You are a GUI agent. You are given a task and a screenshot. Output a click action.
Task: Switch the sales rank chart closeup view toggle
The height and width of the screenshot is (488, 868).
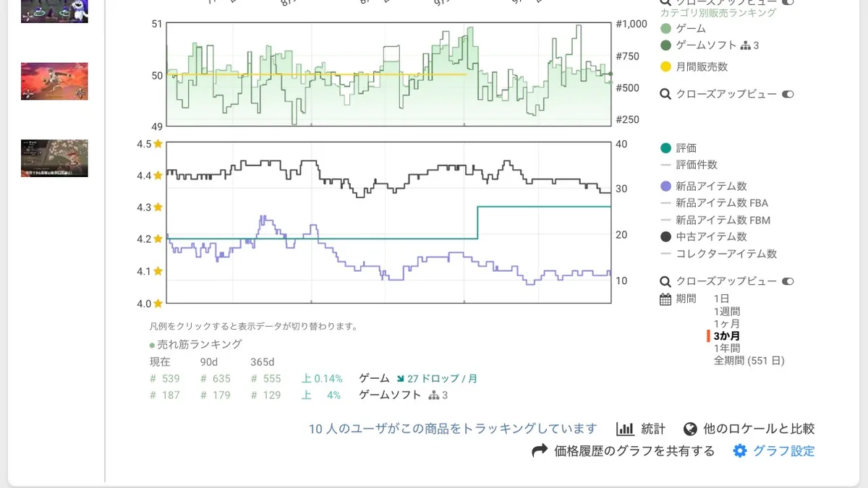tap(788, 94)
